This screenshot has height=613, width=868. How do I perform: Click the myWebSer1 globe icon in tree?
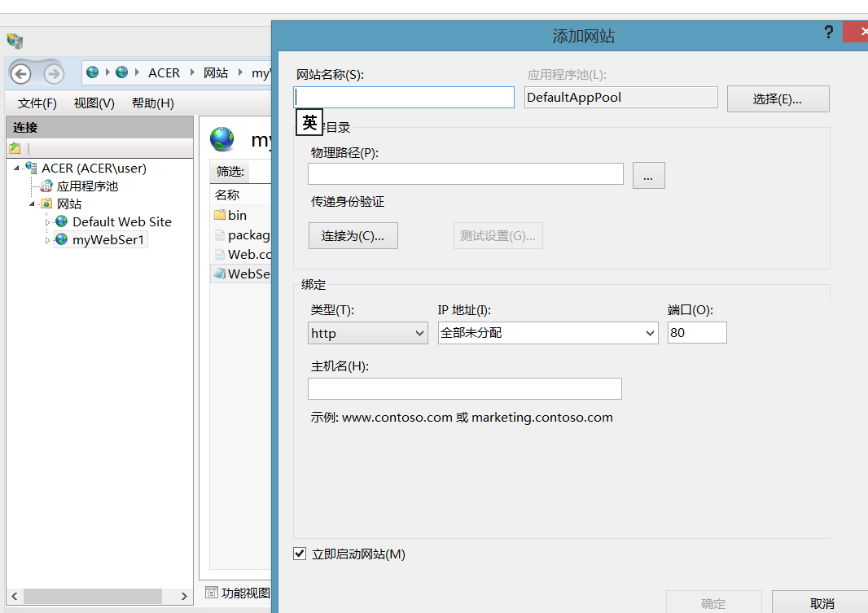[62, 239]
